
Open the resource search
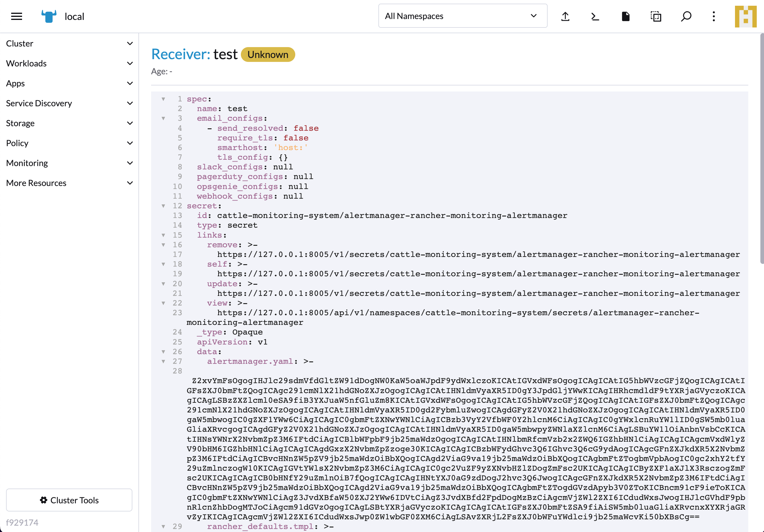[686, 16]
